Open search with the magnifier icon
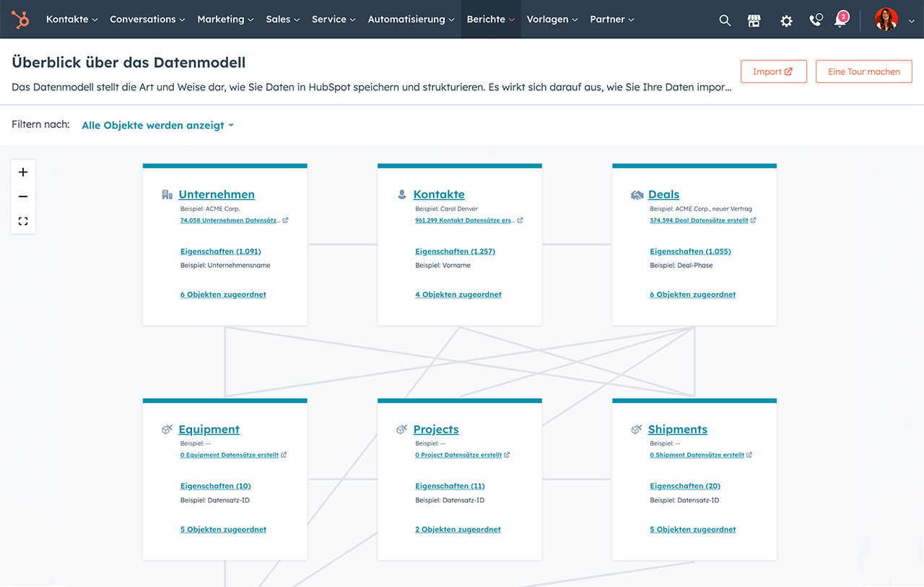The height and width of the screenshot is (587, 924). click(x=725, y=20)
